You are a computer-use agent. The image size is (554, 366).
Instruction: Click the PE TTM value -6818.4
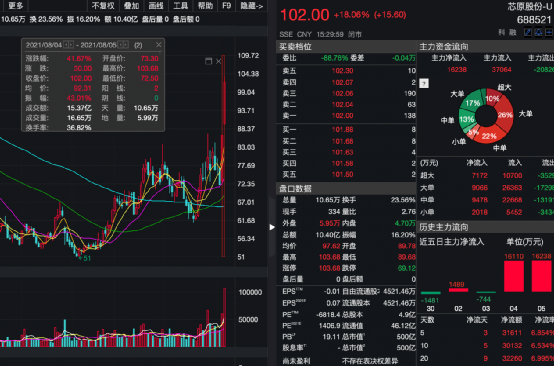pos(327,315)
